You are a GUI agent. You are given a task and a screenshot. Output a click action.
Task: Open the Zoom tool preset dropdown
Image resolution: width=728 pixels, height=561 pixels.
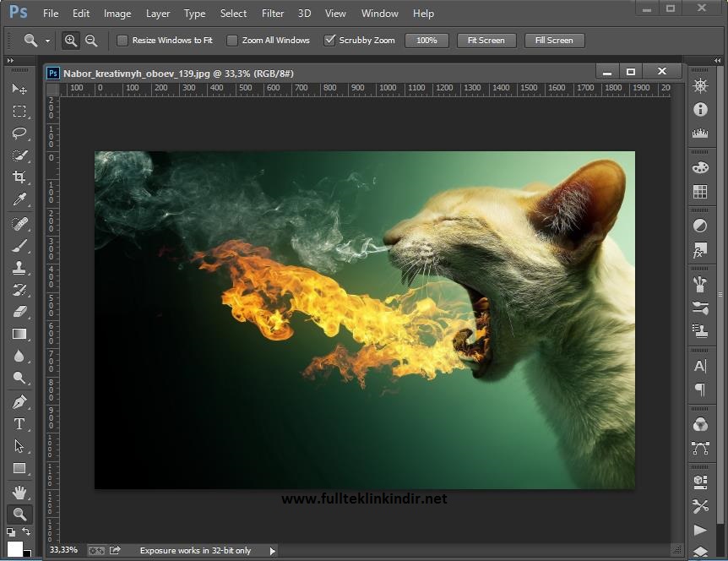click(x=47, y=41)
